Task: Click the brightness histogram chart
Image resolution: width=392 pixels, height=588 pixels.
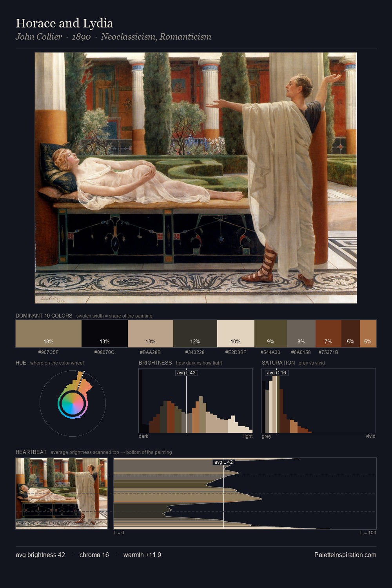Action: pos(196,401)
